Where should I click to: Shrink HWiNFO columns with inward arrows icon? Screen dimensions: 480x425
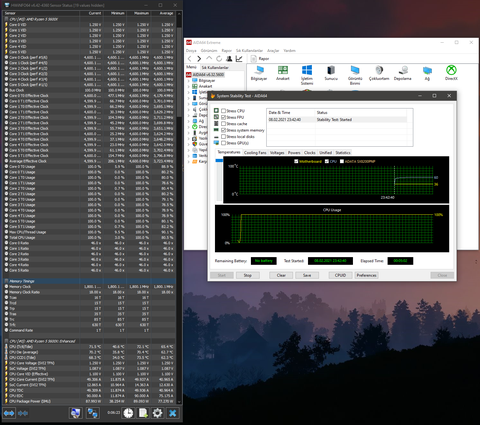[x=23, y=413]
